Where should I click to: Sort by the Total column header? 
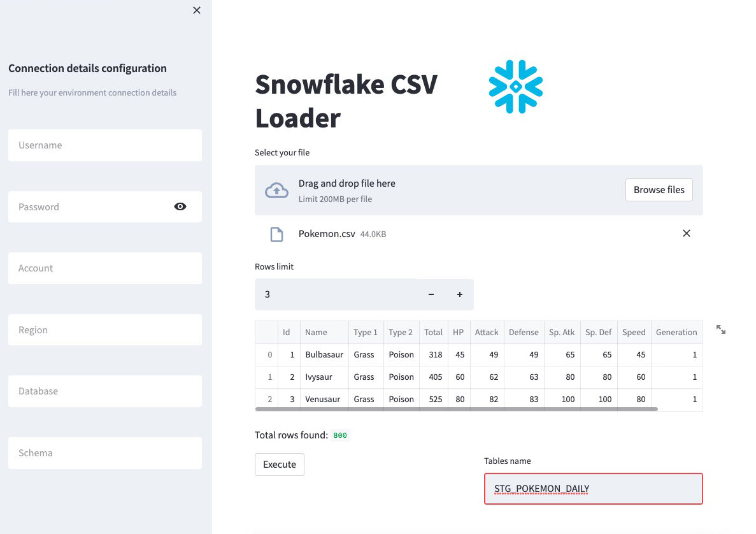434,333
